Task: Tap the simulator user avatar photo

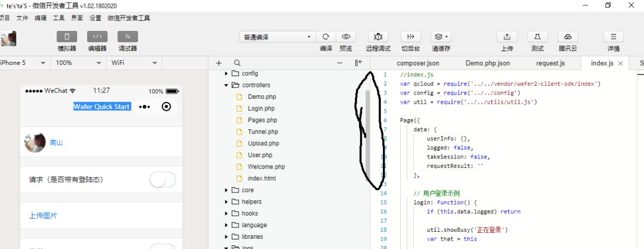Action: pos(35,142)
